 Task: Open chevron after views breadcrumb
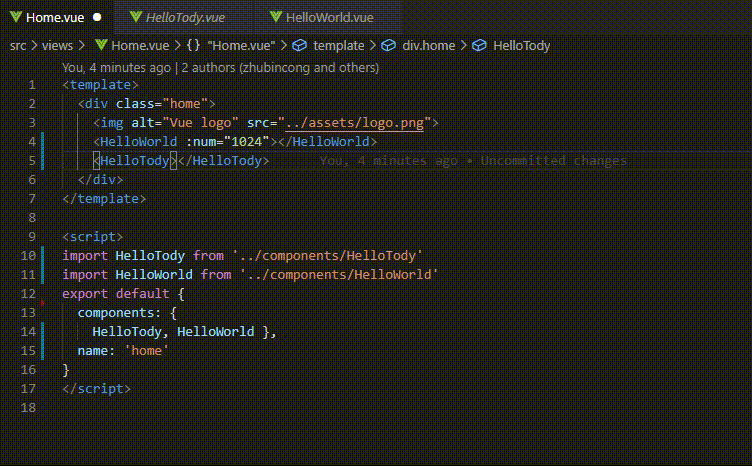click(82, 46)
